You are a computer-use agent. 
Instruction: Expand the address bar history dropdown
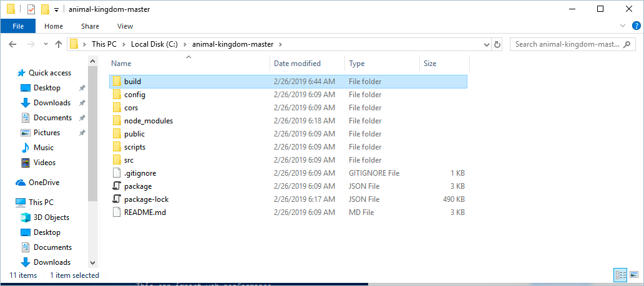(x=487, y=44)
